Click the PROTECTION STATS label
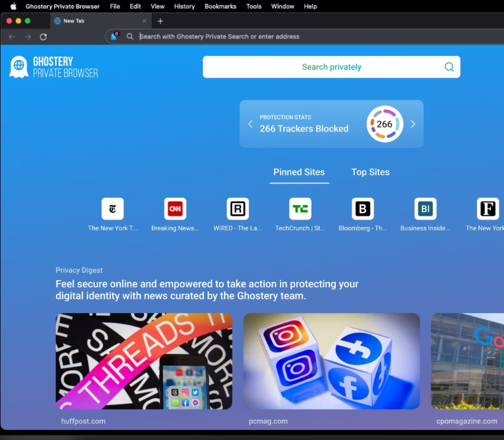 click(x=285, y=117)
